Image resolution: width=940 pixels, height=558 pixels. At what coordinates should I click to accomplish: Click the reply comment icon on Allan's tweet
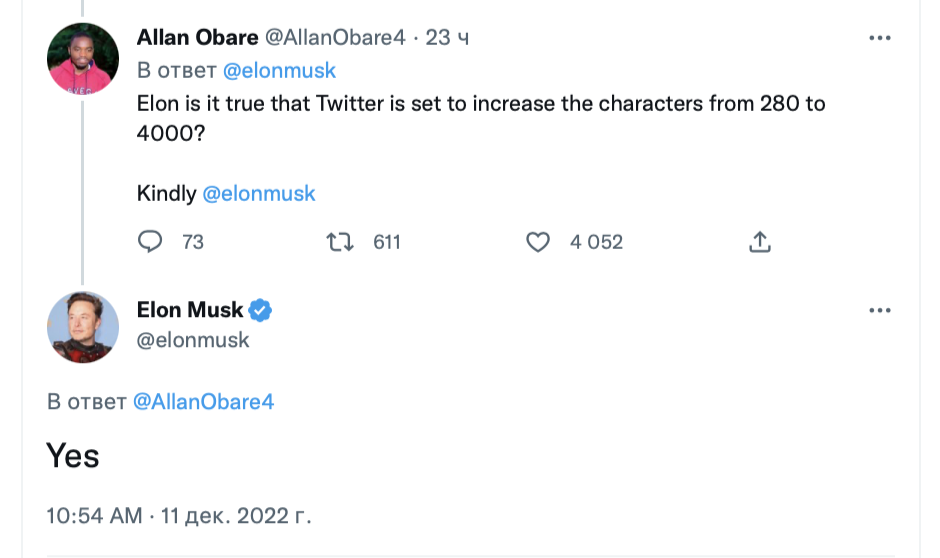(150, 242)
